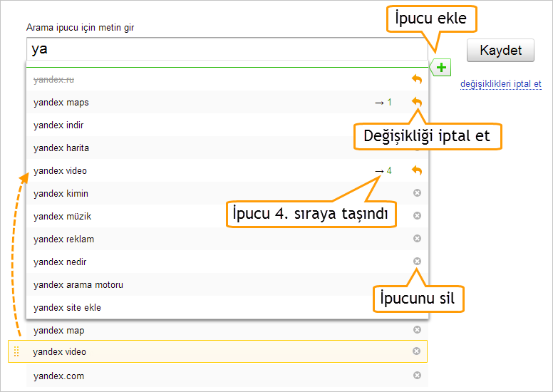Grab the drag handle of yandex video row
Viewport: 553px width, 392px height.
coord(16,351)
